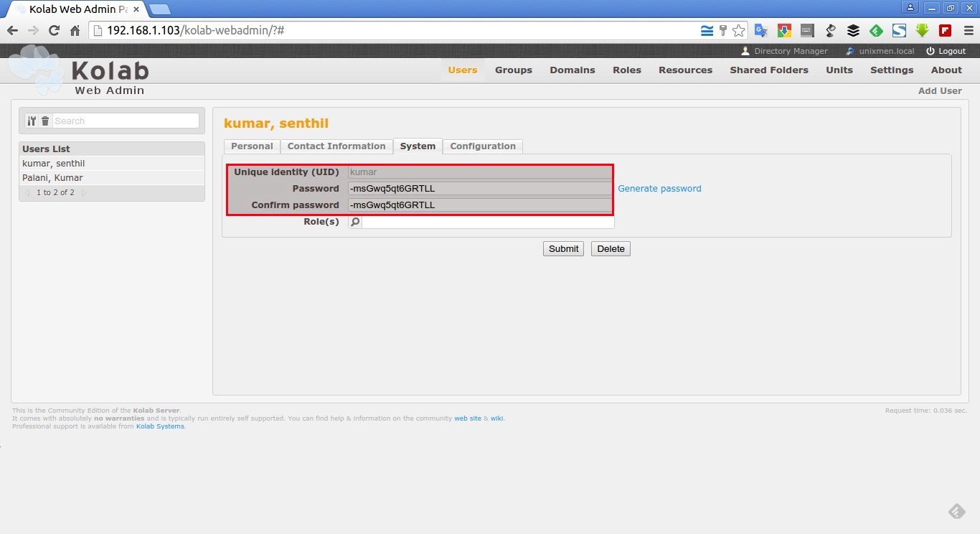Click the Password input field
This screenshot has height=534, width=980.
[x=480, y=188]
